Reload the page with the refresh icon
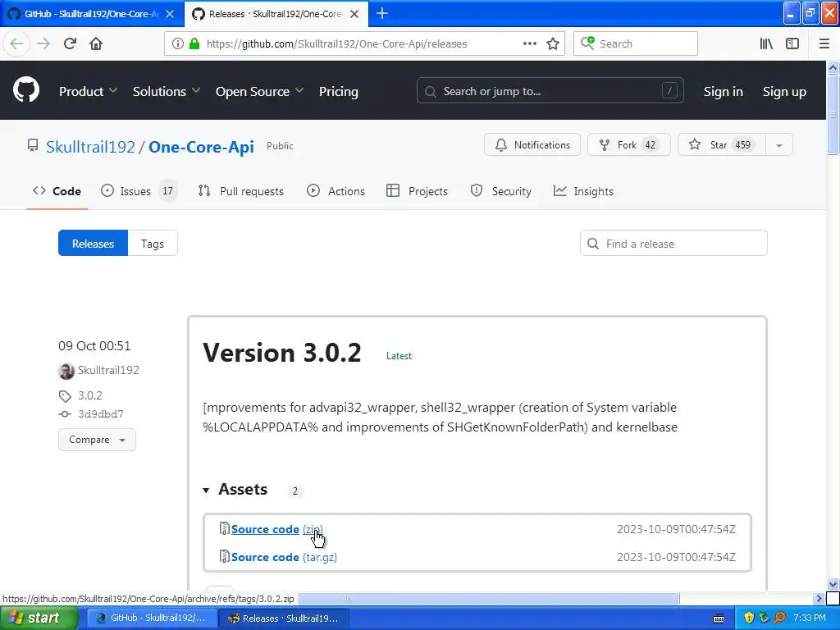This screenshot has height=630, width=840. coord(71,44)
